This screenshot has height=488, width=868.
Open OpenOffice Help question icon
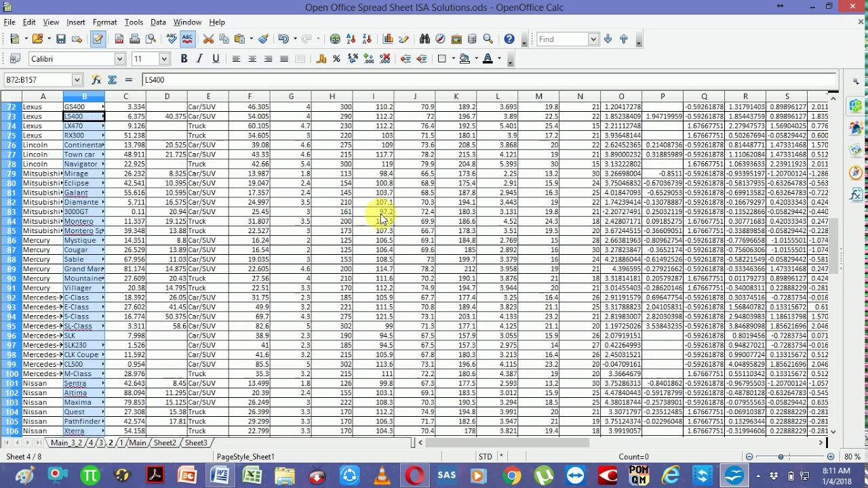tap(509, 39)
